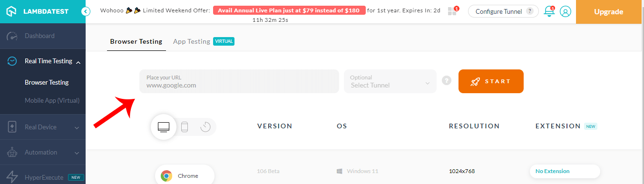
Task: Click the LambdaTest logo
Action: [37, 11]
